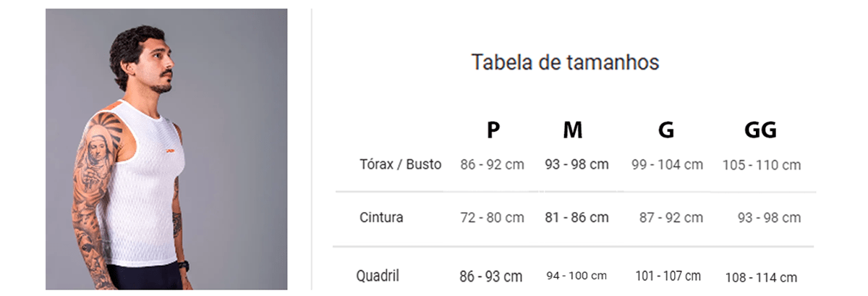
Task: Click the 86 - 93 cm hip value
Action: coord(490,276)
